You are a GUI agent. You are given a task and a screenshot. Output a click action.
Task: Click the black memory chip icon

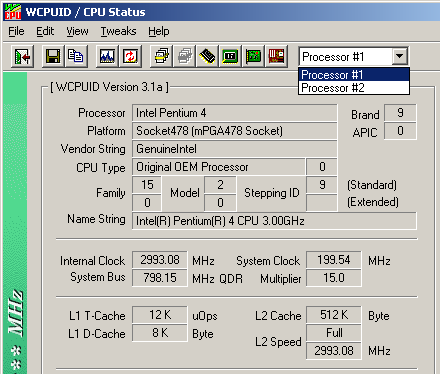207,57
